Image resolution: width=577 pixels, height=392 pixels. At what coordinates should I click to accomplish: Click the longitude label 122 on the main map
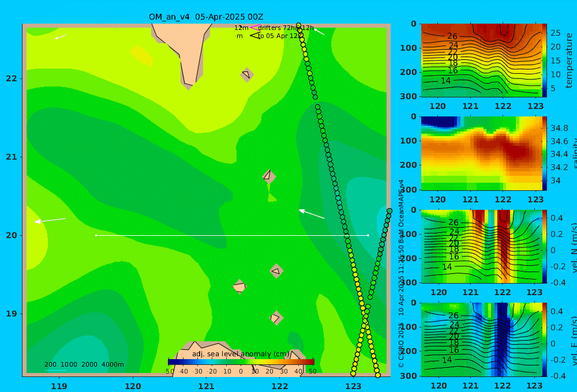(x=280, y=386)
